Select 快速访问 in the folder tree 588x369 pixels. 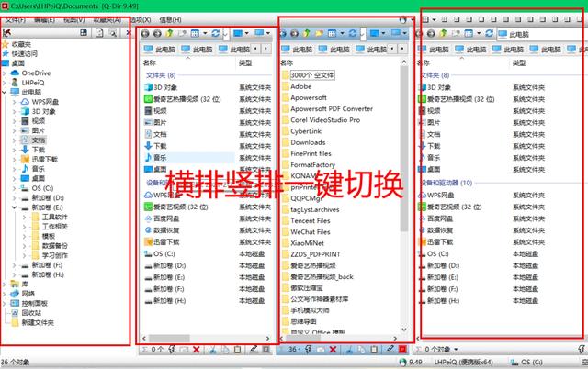point(25,53)
